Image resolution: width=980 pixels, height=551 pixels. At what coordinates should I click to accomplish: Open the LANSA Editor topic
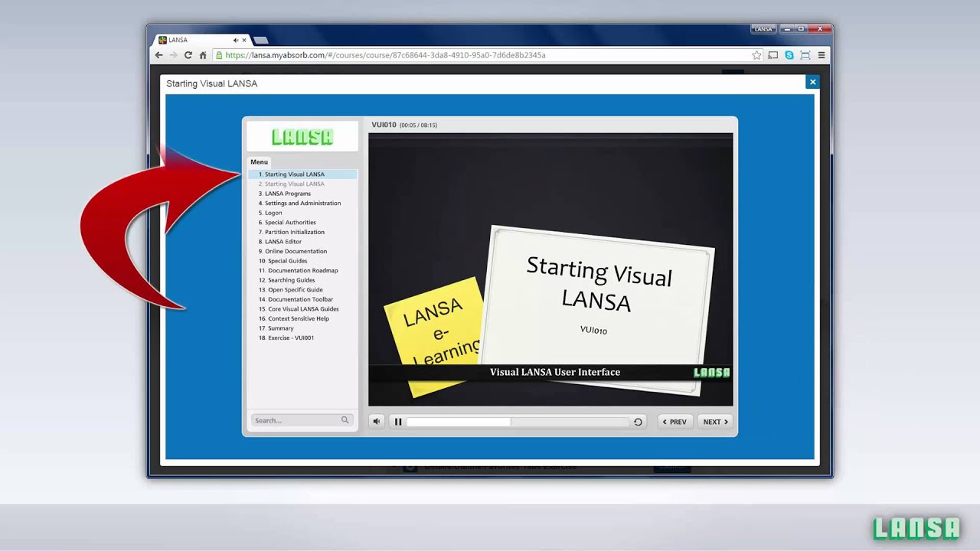(302, 242)
